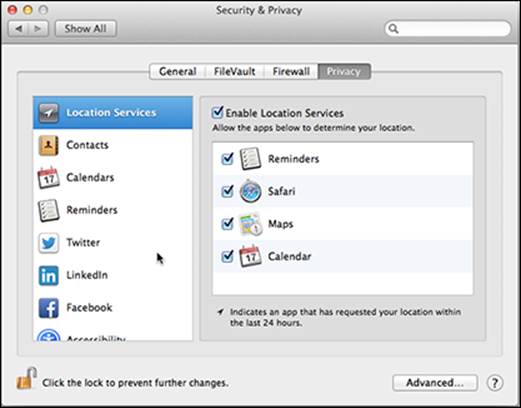Select the LinkedIn icon in sidebar
This screenshot has height=408, width=521.
[x=49, y=275]
